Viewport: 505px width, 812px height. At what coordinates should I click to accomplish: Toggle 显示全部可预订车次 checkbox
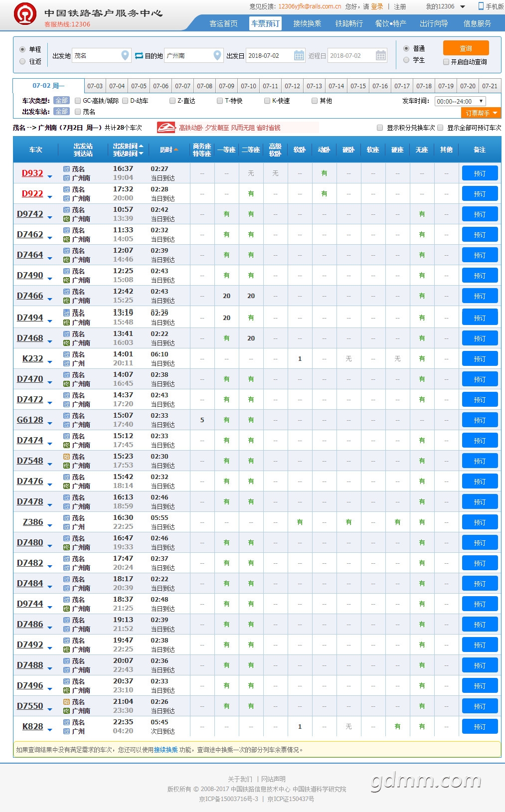(440, 128)
